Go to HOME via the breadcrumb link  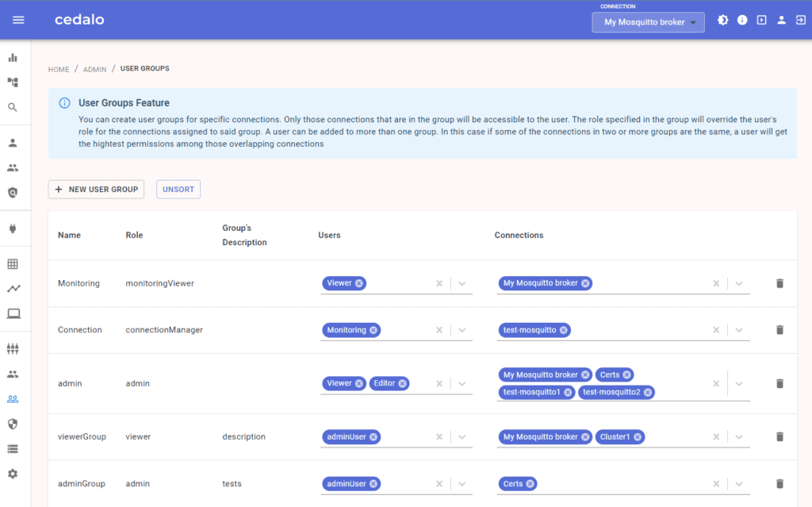(x=59, y=69)
